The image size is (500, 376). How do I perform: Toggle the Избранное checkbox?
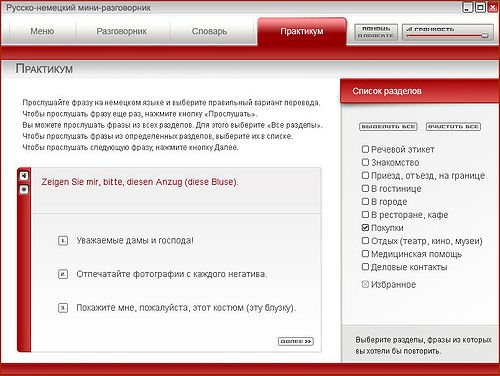click(365, 284)
